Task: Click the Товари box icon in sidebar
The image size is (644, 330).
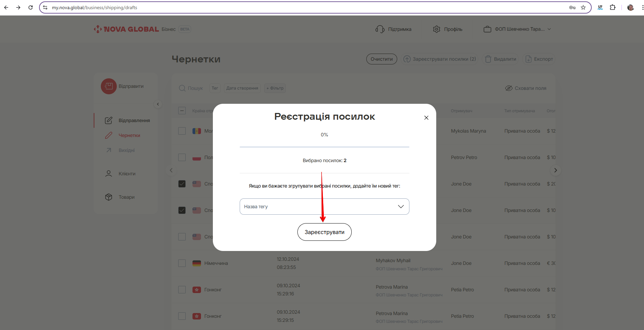Action: (x=109, y=197)
